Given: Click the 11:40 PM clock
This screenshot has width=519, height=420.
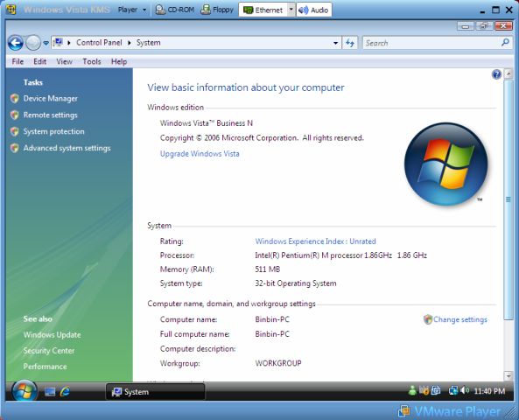Looking at the screenshot, I should tap(489, 391).
